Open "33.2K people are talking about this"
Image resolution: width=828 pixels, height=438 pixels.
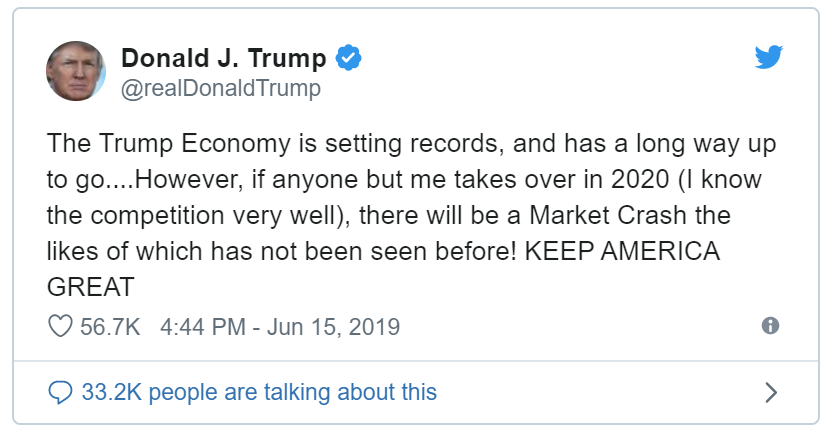click(258, 391)
